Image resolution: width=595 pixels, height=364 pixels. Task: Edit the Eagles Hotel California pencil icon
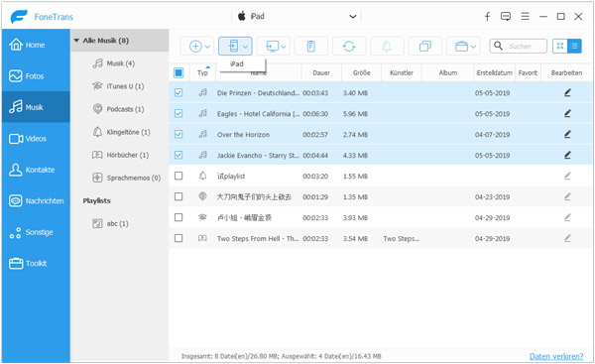[x=567, y=113]
